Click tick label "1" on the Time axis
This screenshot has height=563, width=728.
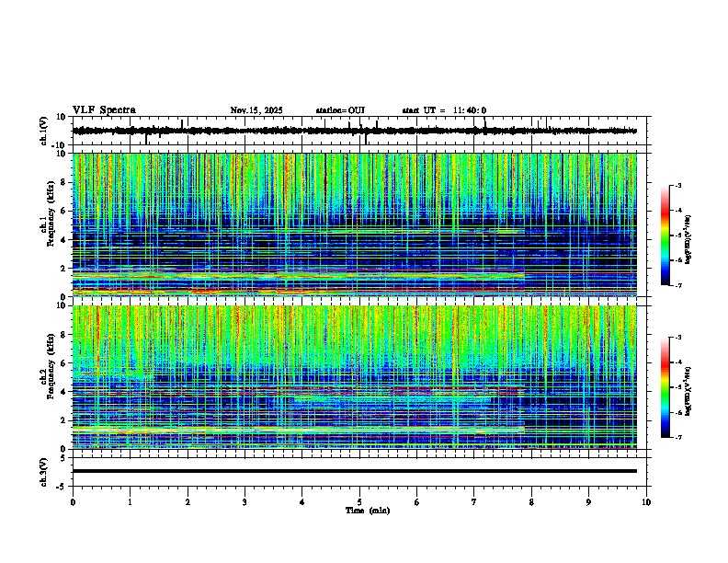130,502
